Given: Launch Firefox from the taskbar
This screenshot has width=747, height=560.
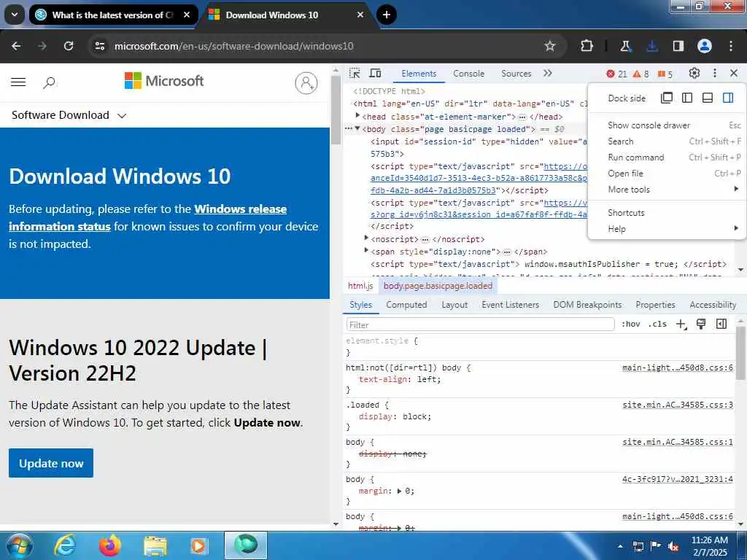Looking at the screenshot, I should click(x=110, y=545).
